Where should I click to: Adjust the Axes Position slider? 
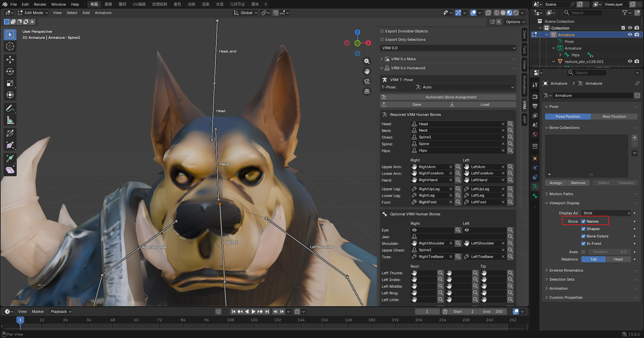click(x=609, y=252)
